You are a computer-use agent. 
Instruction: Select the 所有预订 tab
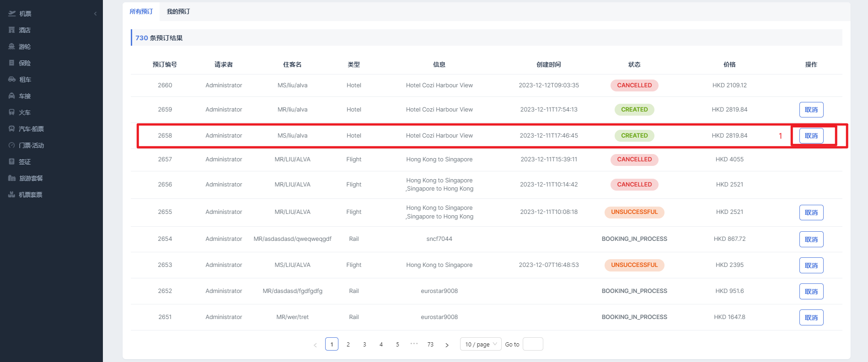[x=141, y=11]
